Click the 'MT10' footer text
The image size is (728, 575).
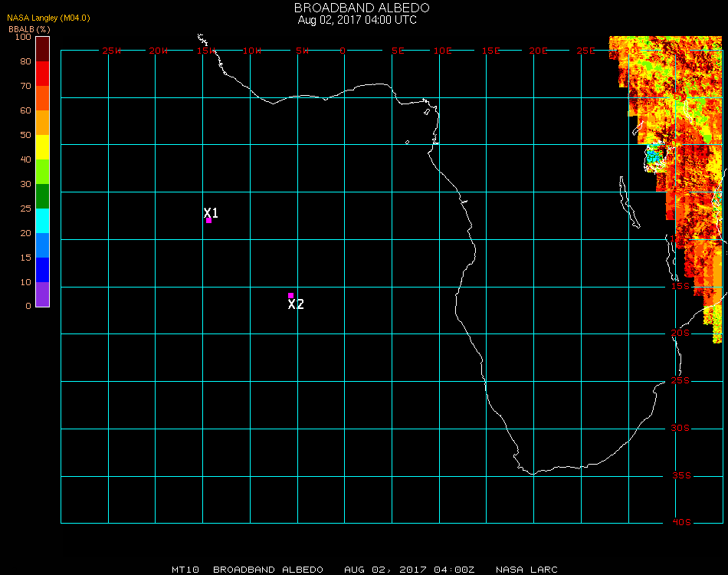(x=185, y=570)
